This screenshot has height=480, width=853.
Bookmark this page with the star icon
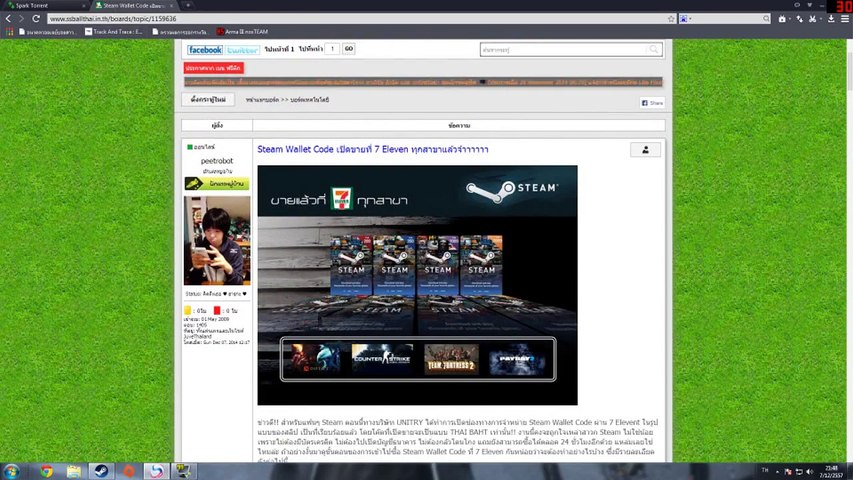671,19
